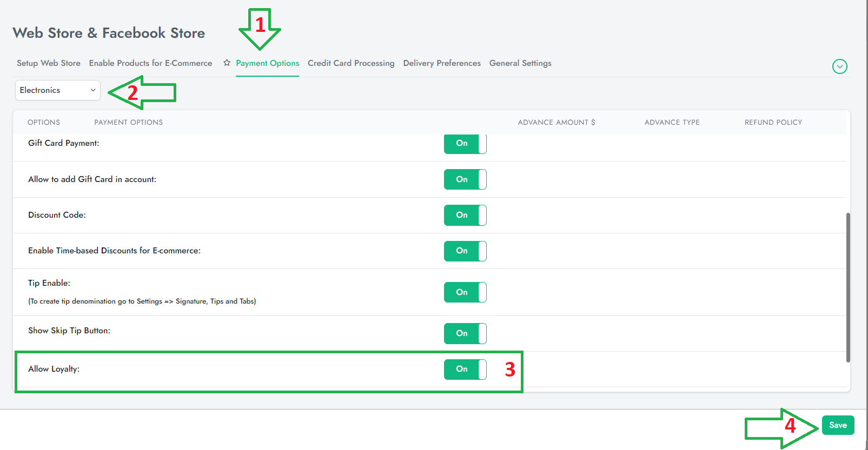The image size is (868, 450).
Task: Open the Delivery Preferences tab
Action: pos(441,63)
